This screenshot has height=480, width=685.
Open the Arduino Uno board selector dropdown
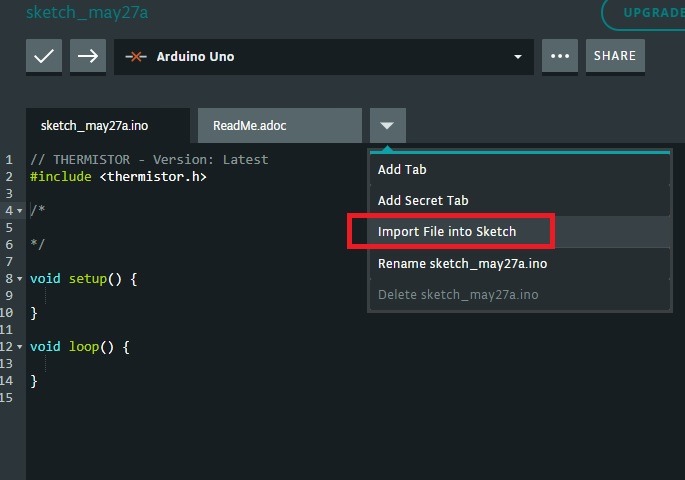pos(324,57)
